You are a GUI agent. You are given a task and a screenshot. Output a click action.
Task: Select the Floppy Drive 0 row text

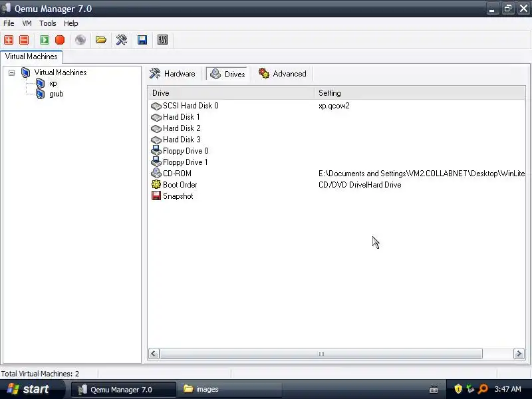(186, 151)
